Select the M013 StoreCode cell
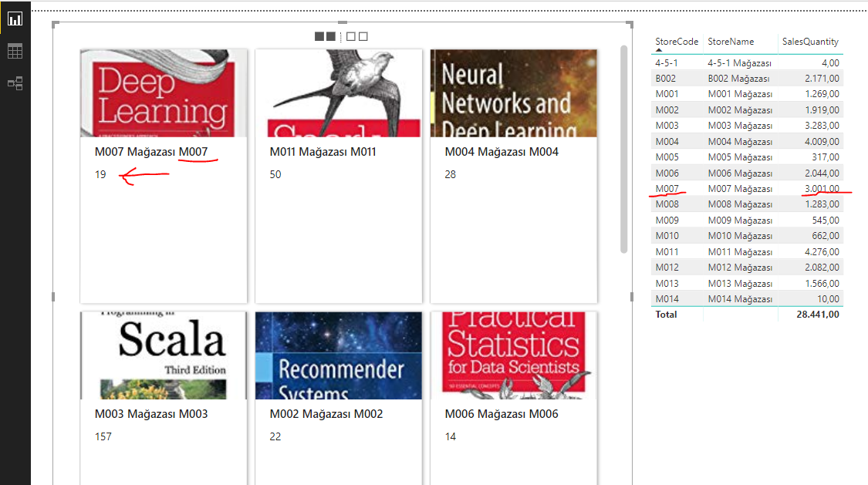Screen dimensions: 868x485 (667, 283)
